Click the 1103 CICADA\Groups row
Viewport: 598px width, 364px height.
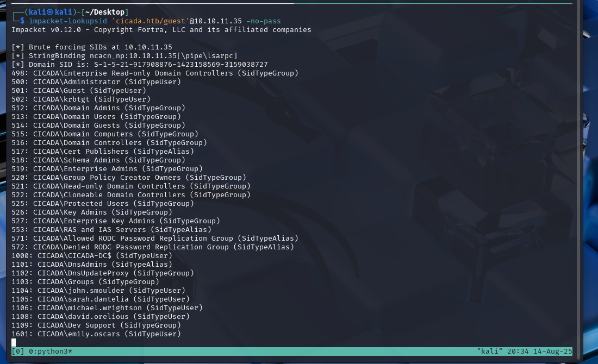coord(85,282)
